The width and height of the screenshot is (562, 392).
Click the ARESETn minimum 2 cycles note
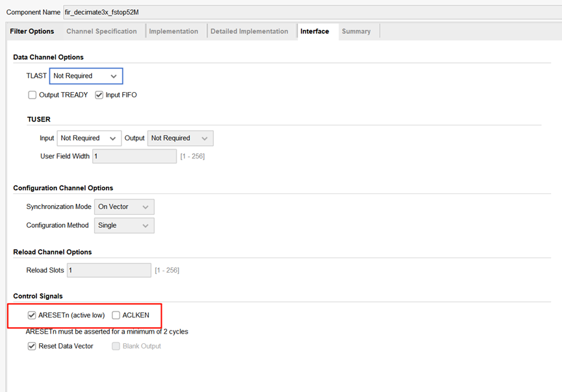point(107,332)
